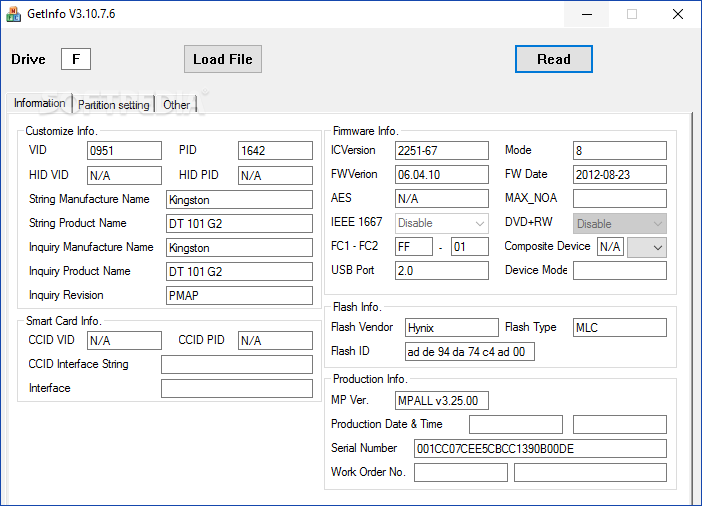Viewport: 702px width, 506px height.
Task: Open the Other tab
Action: (176, 105)
